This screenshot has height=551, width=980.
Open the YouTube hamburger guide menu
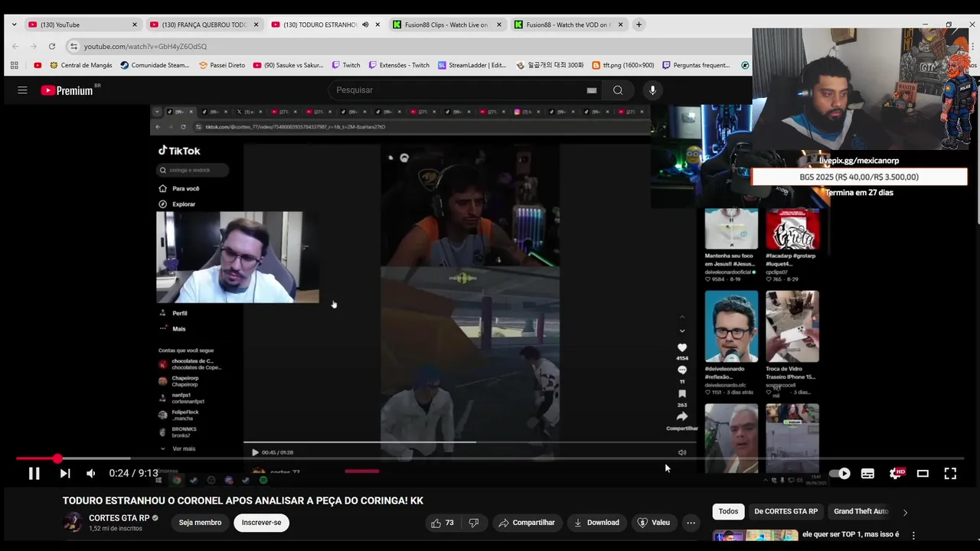(22, 90)
